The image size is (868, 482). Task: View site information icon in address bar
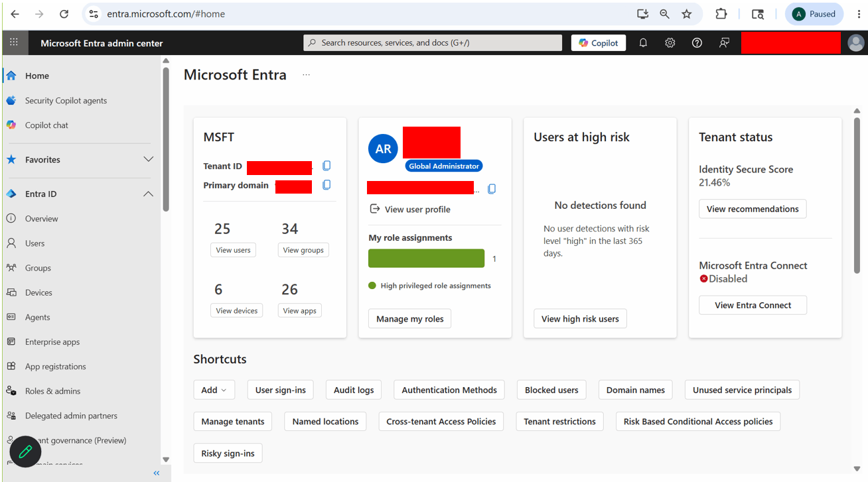94,14
